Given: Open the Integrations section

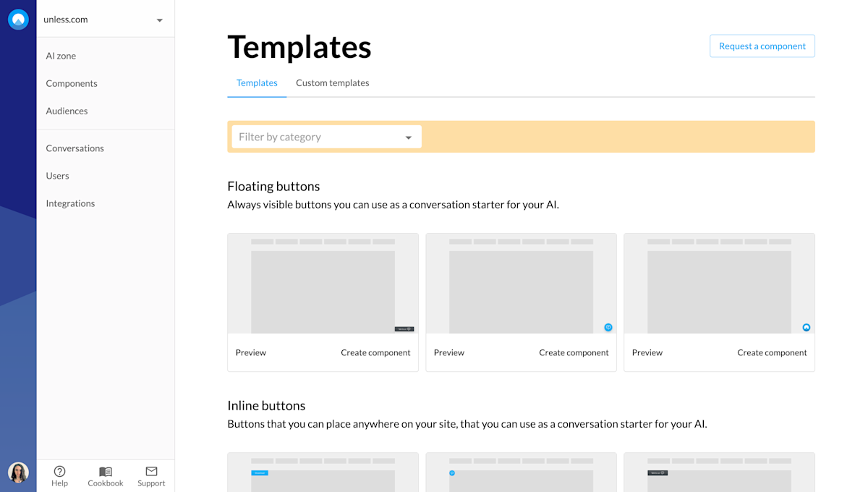Looking at the screenshot, I should tap(70, 203).
